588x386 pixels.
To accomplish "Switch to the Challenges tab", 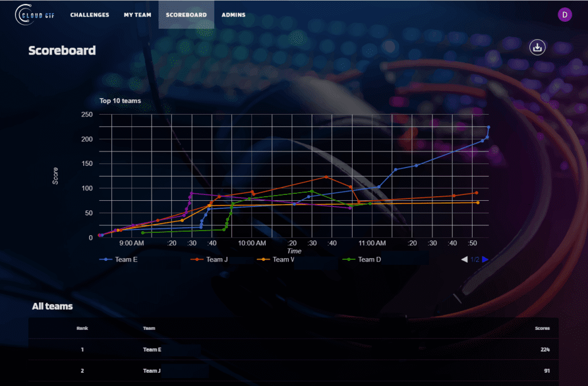I will 90,14.
